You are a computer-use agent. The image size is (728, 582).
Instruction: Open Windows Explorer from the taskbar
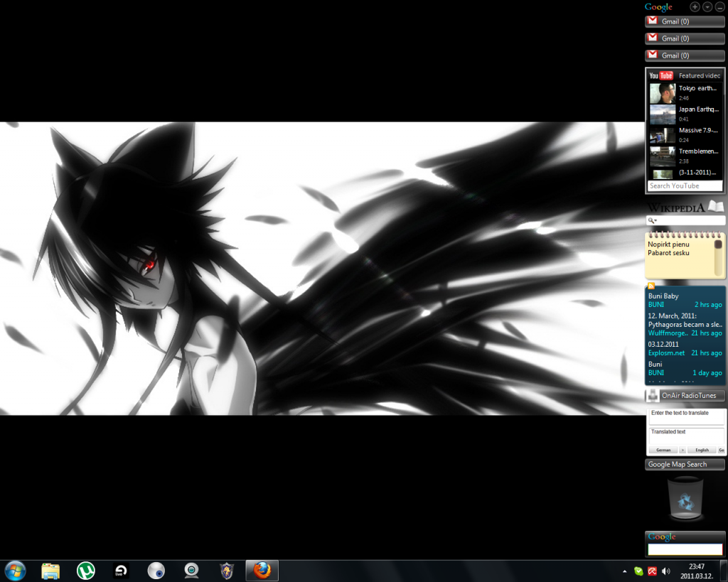(50, 571)
